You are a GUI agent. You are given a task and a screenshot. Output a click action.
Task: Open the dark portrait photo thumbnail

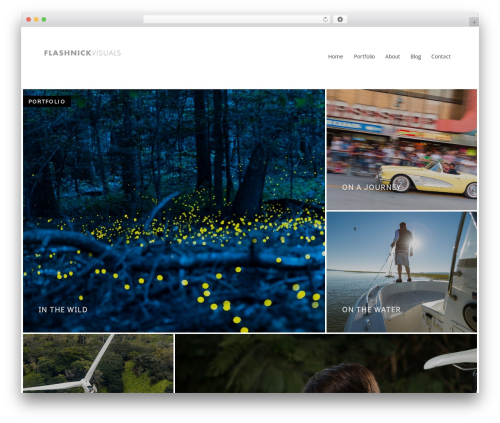[326, 363]
